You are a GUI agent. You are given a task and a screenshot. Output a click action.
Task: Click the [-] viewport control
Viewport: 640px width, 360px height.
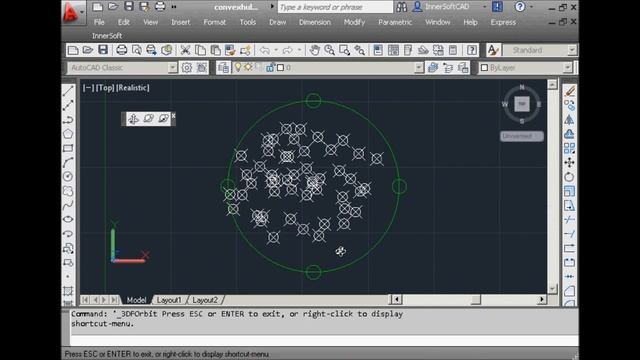[x=88, y=88]
